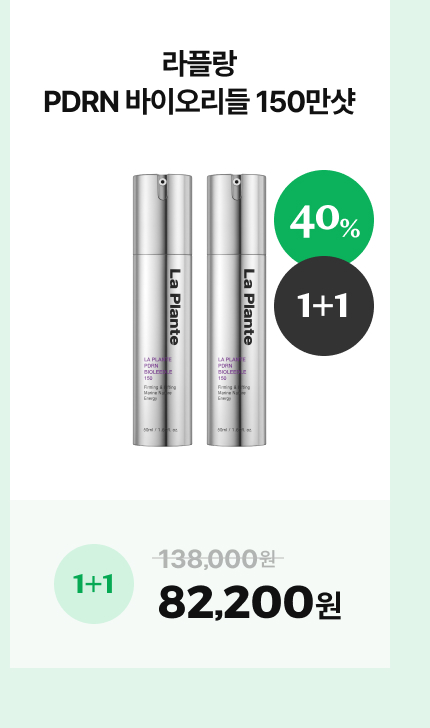This screenshot has height=728, width=430.
Task: Open the right silver bottle image
Action: (236, 310)
